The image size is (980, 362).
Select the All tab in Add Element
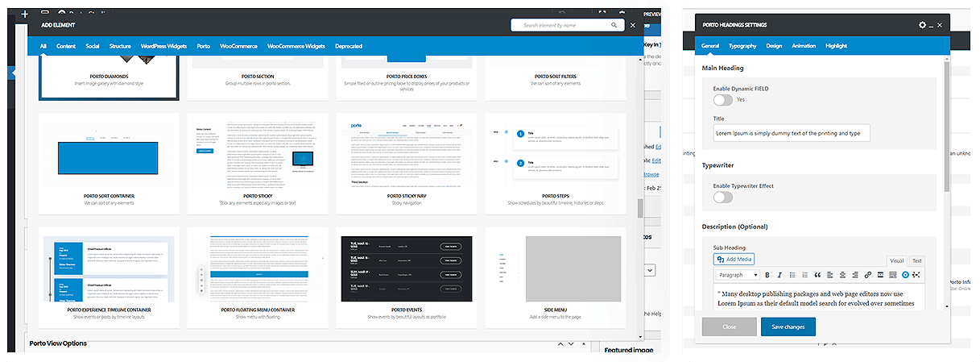pos(43,47)
